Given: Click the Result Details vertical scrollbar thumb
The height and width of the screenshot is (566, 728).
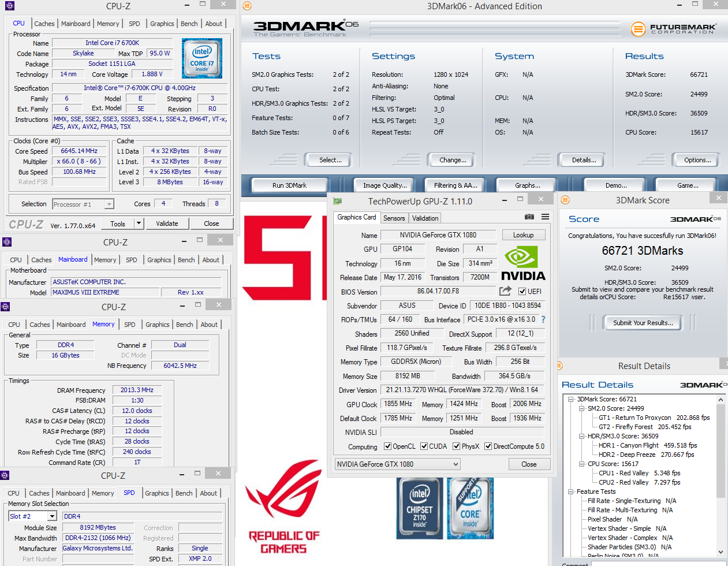Looking at the screenshot, I should [720, 450].
